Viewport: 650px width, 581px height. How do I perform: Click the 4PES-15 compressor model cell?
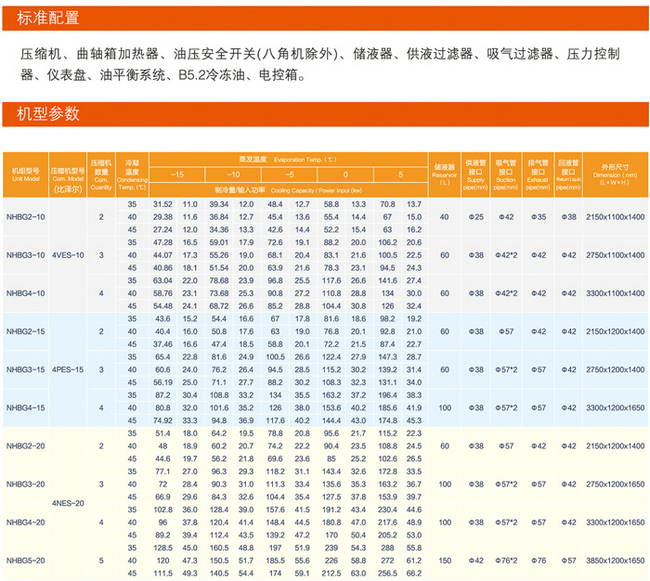[x=68, y=370]
